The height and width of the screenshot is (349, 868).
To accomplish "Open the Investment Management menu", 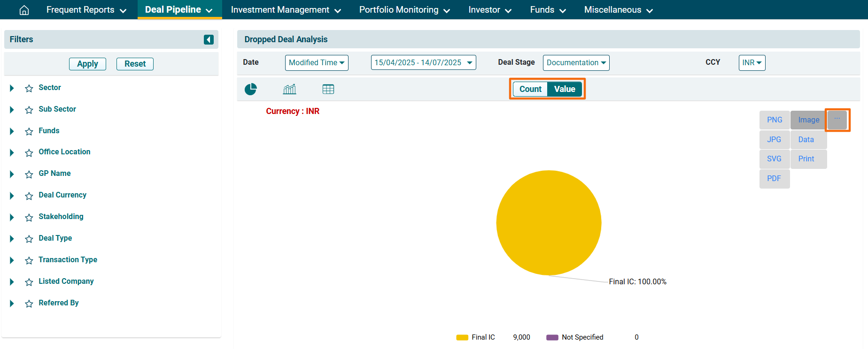I will 286,10.
